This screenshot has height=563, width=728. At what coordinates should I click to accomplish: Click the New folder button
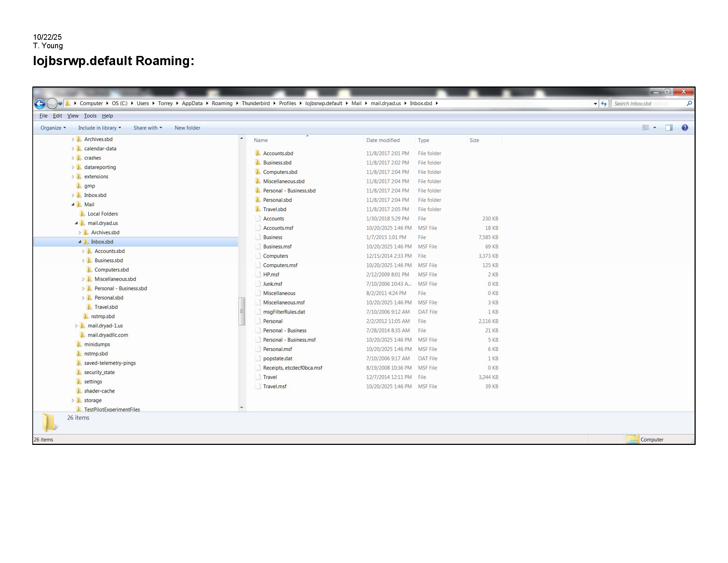click(187, 128)
